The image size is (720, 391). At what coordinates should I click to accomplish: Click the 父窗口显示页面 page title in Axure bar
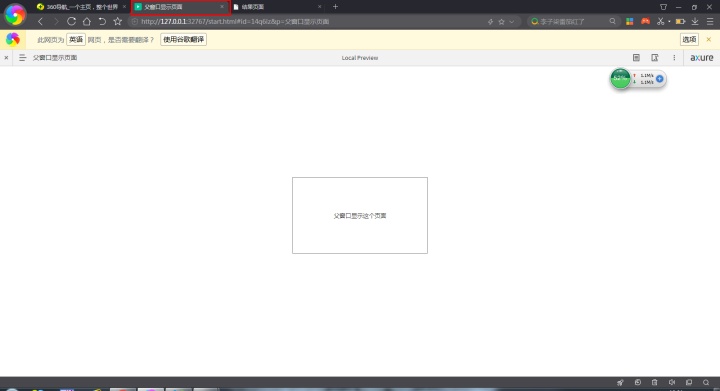[55, 58]
